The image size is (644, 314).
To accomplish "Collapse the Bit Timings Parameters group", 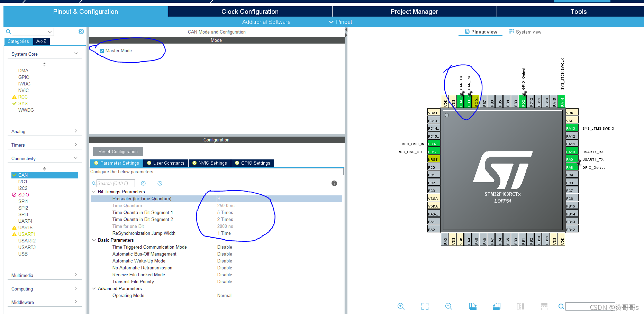I will [94, 192].
